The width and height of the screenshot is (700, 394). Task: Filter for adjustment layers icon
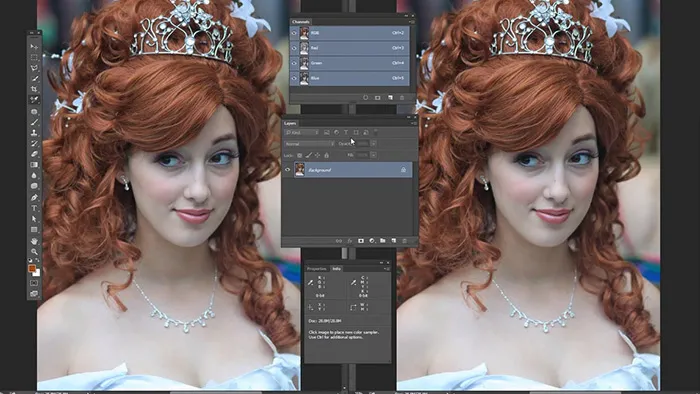coord(336,133)
